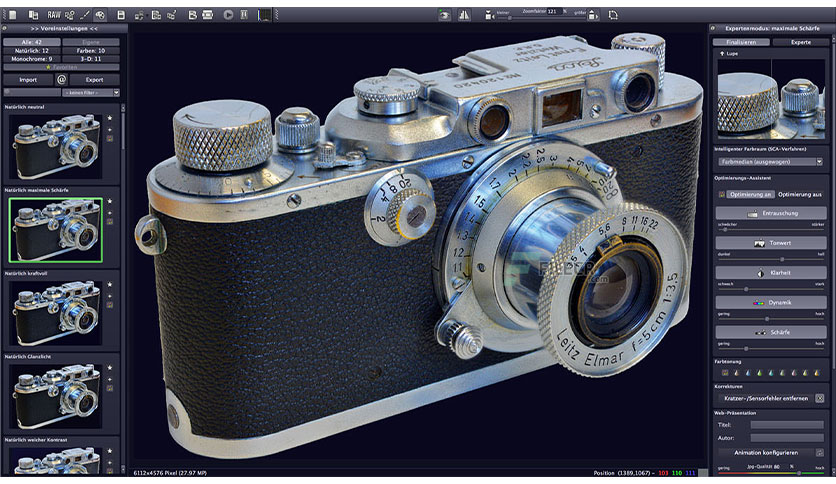This screenshot has width=836, height=484.
Task: Click the Export button
Action: tap(94, 79)
